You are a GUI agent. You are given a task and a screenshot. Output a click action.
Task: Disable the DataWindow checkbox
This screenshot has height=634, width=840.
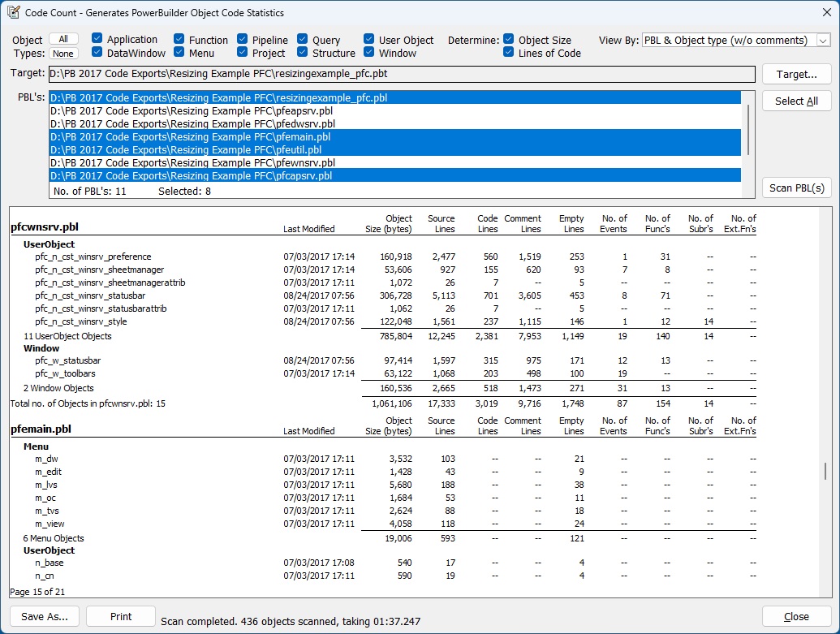(96, 53)
